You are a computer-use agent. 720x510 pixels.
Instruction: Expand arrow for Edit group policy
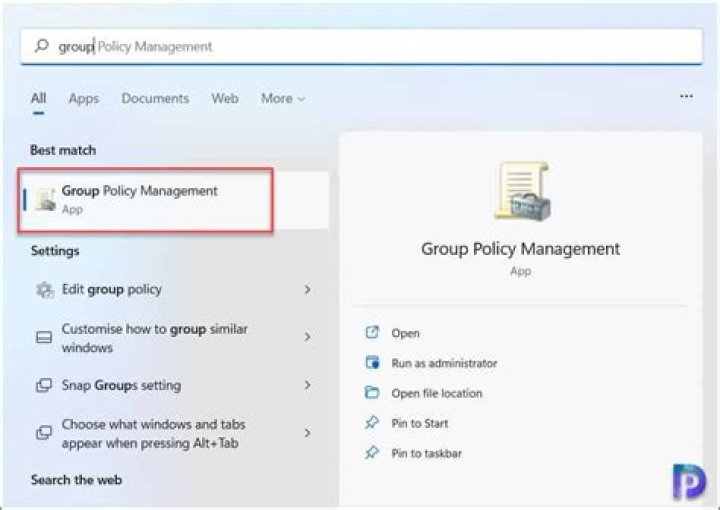click(308, 290)
